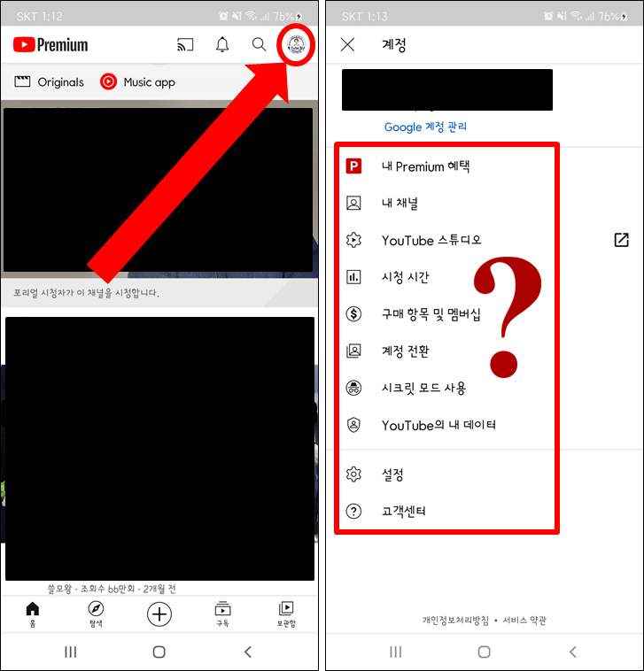The image size is (644, 671).
Task: Tap the 계정 screen title
Action: tap(394, 44)
